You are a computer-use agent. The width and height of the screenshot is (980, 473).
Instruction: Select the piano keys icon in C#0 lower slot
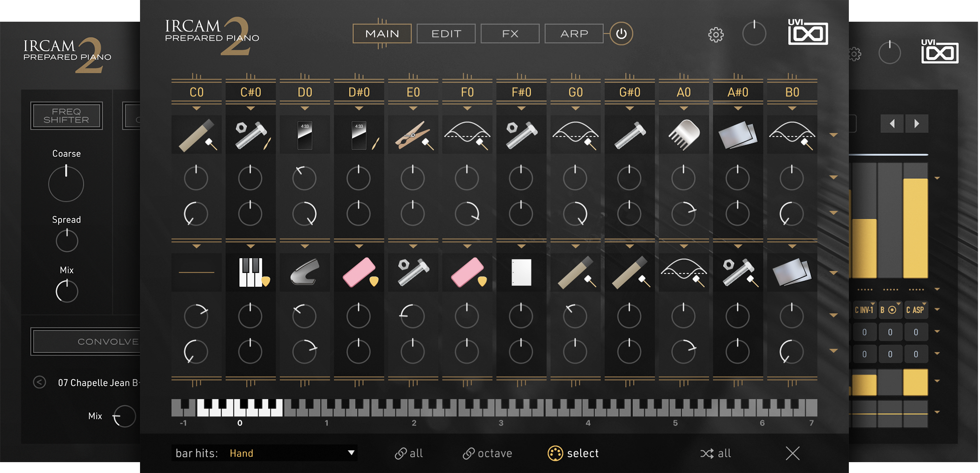250,271
